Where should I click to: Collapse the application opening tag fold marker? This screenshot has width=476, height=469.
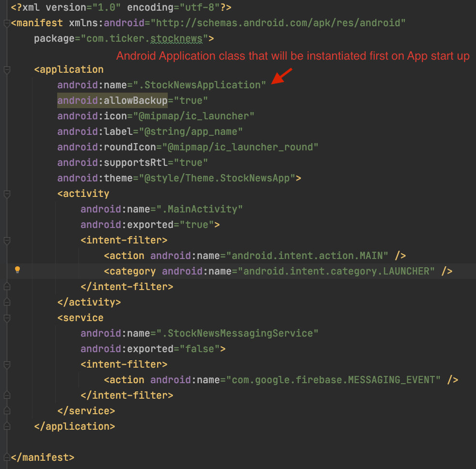coord(7,70)
